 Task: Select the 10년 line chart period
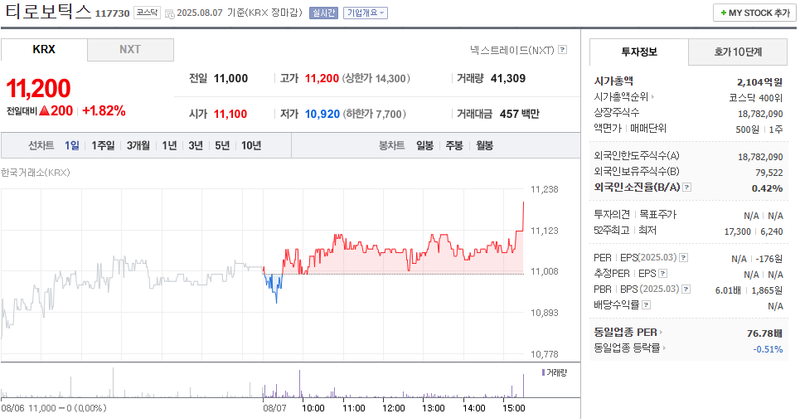[251, 145]
